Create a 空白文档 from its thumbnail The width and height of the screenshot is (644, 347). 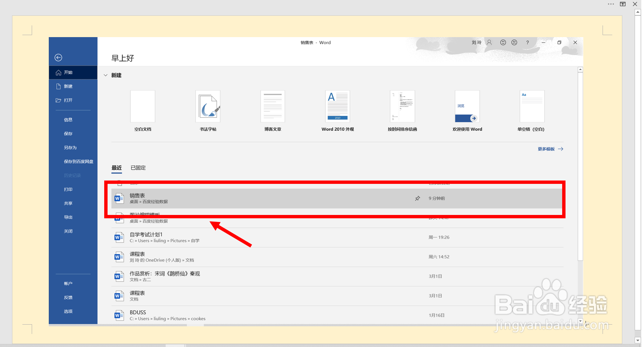[143, 106]
